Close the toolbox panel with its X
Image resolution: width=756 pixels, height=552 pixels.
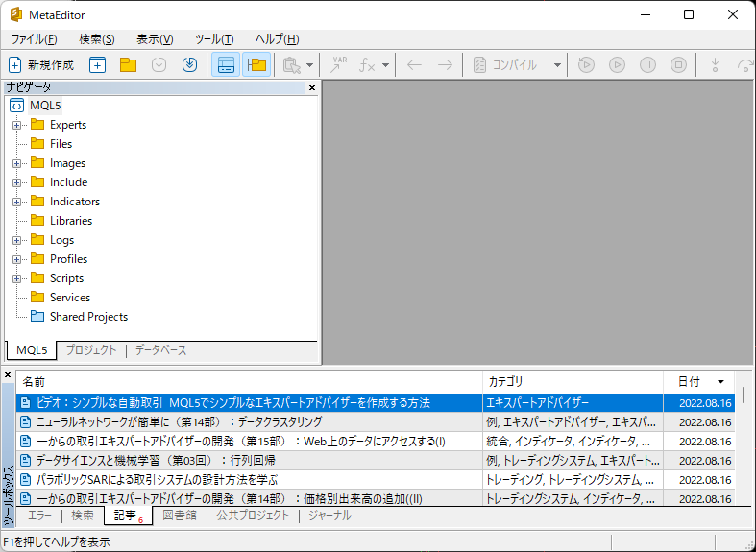(8, 374)
